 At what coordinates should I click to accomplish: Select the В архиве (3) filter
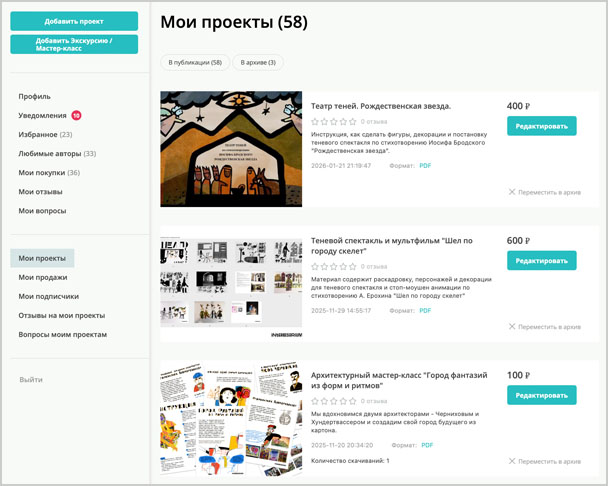(x=258, y=62)
